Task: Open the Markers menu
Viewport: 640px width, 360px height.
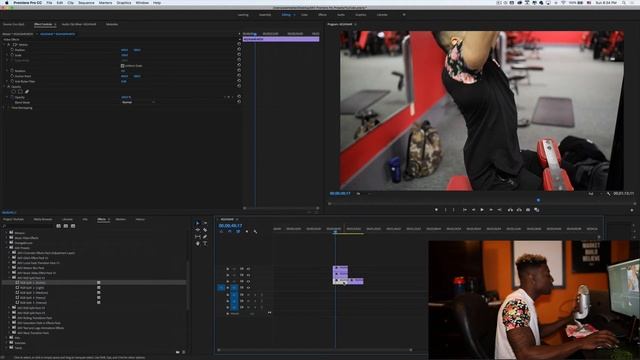Action: point(105,2)
